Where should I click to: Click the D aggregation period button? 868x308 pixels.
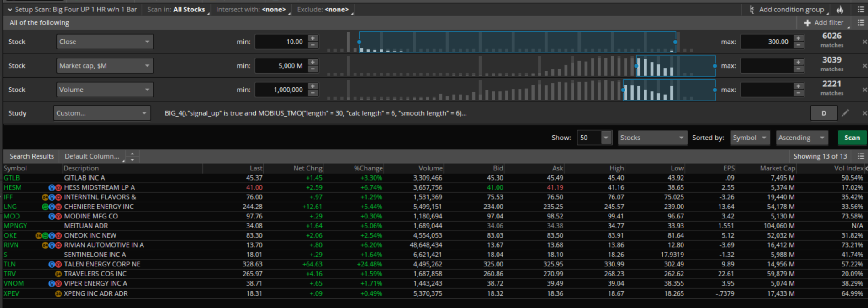click(824, 113)
